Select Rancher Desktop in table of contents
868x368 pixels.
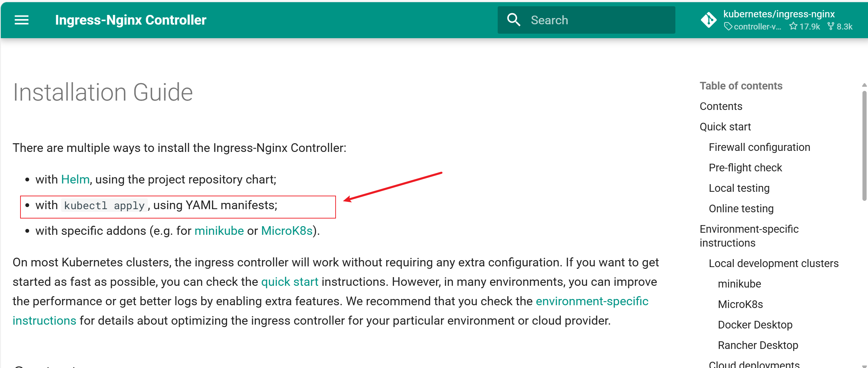[x=758, y=345]
